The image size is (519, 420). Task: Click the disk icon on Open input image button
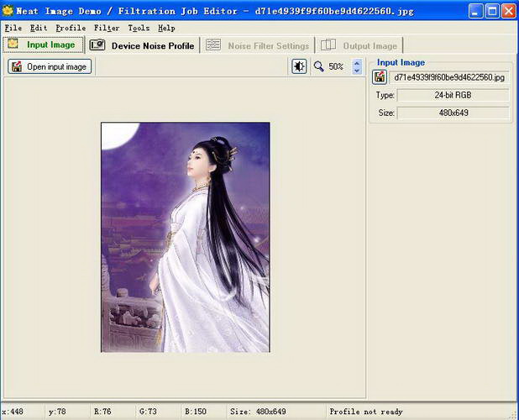click(17, 66)
